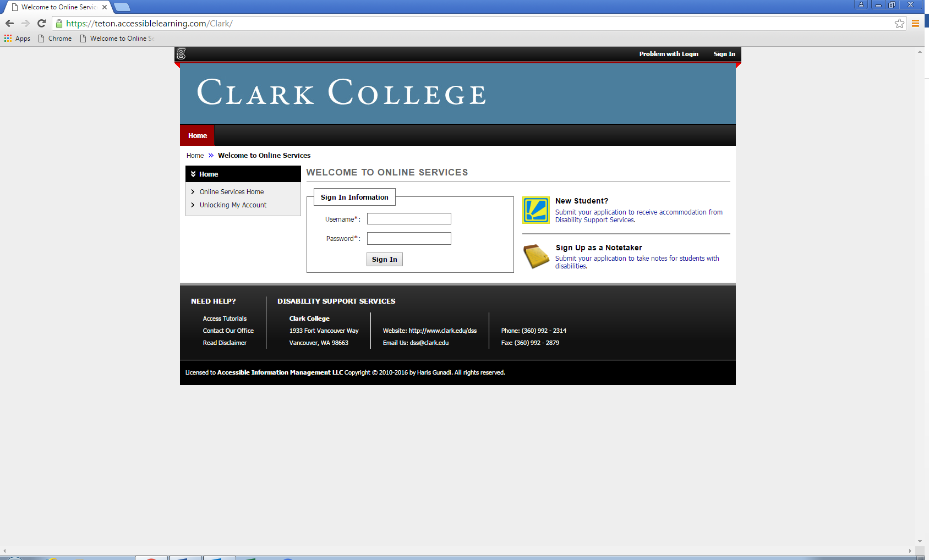Click the Chrome user profile icon in title bar

tap(861, 4)
